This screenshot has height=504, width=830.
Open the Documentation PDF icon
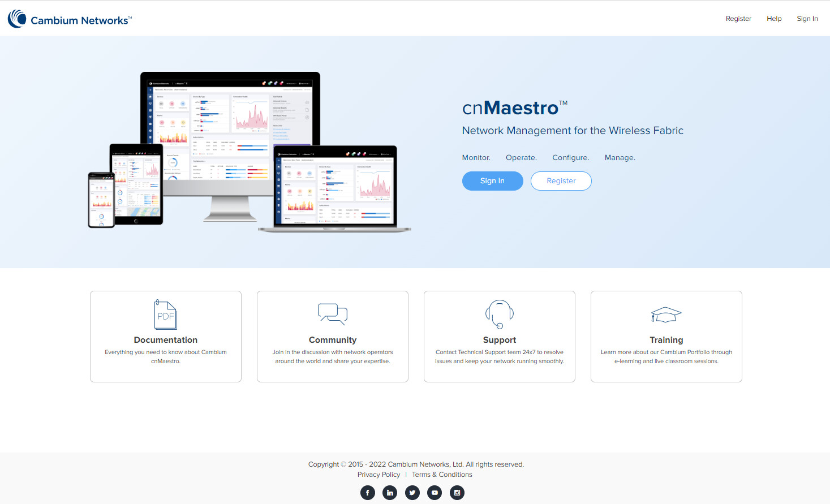point(166,315)
